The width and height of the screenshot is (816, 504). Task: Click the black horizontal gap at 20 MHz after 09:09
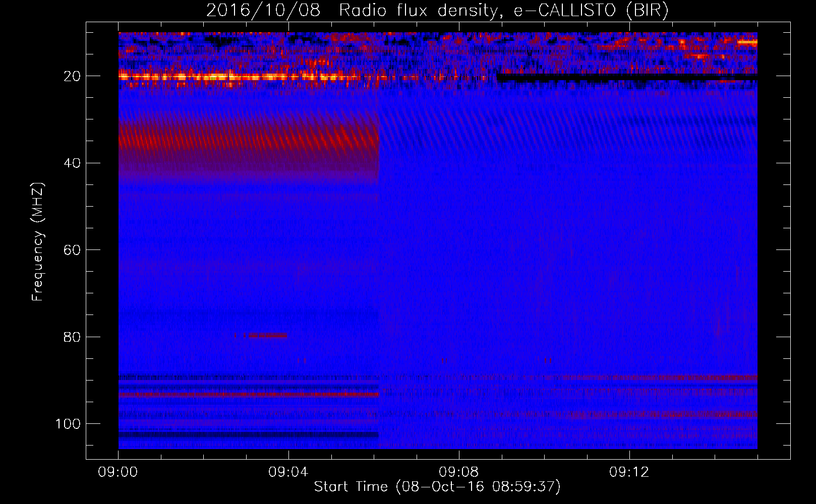click(x=627, y=78)
